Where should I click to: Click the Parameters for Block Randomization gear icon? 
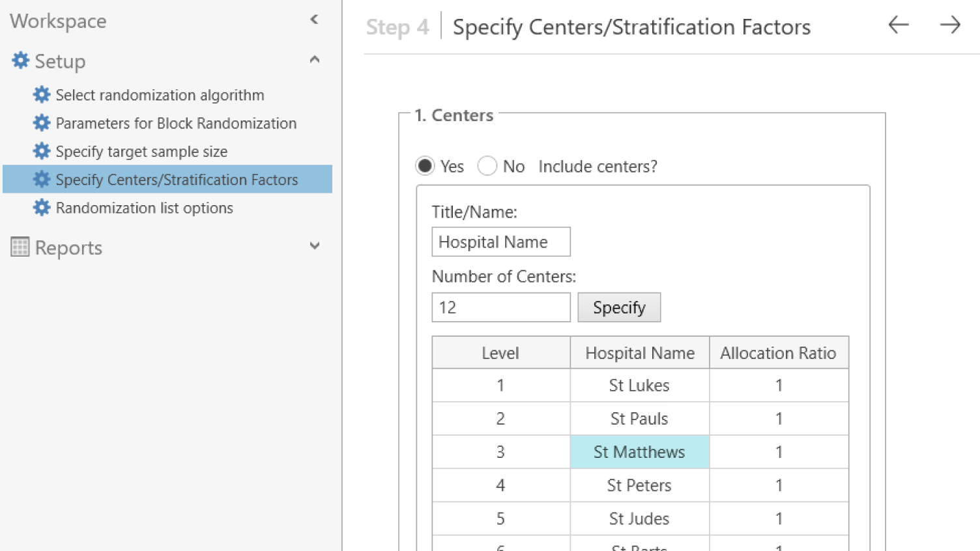point(41,123)
